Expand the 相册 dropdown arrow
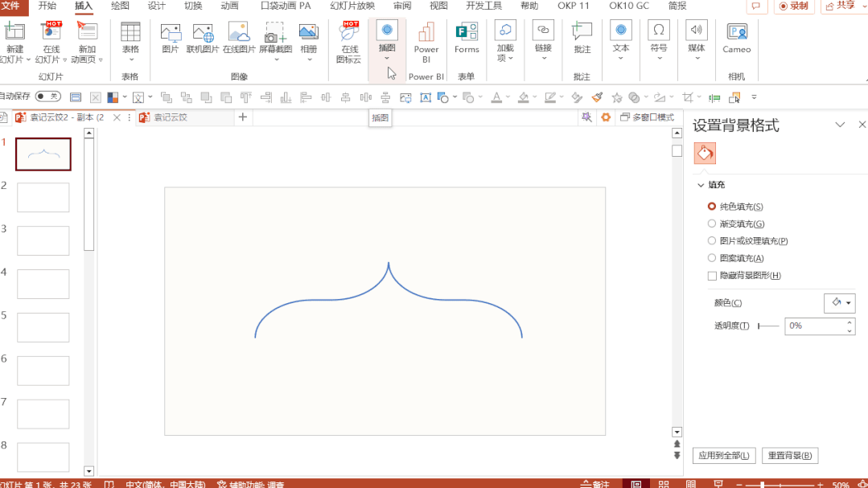 click(x=309, y=59)
